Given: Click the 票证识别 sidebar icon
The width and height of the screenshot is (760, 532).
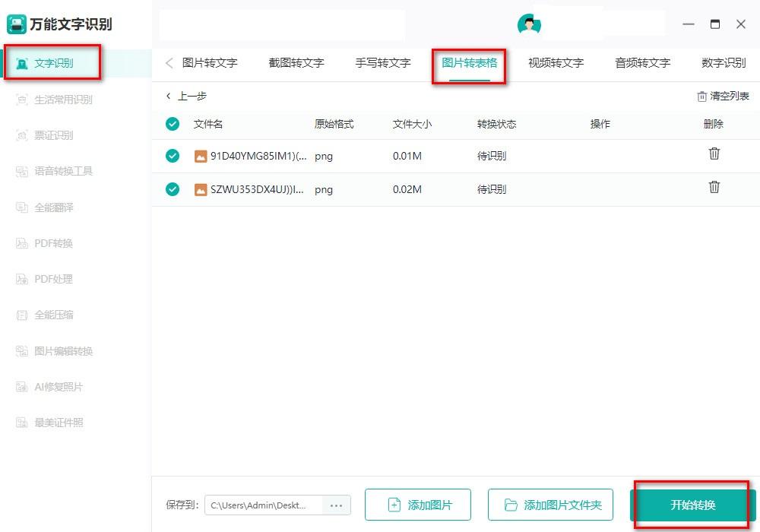Looking at the screenshot, I should [x=22, y=135].
